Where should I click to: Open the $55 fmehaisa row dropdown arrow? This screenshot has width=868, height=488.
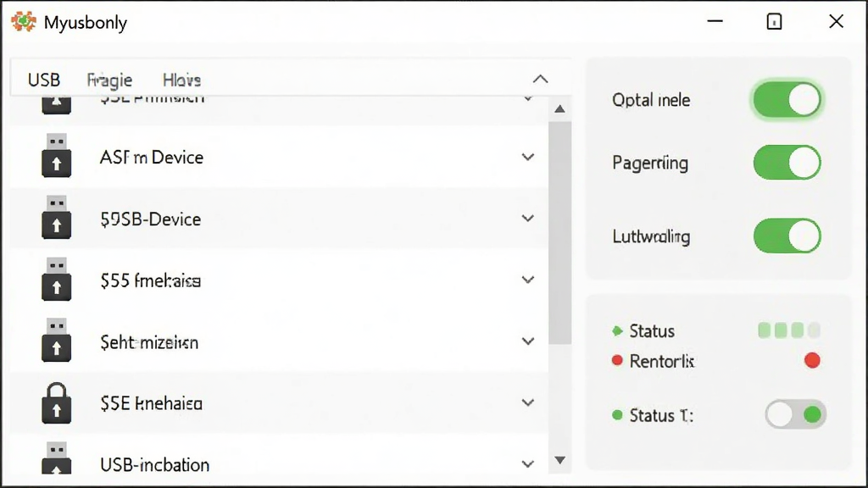click(528, 280)
